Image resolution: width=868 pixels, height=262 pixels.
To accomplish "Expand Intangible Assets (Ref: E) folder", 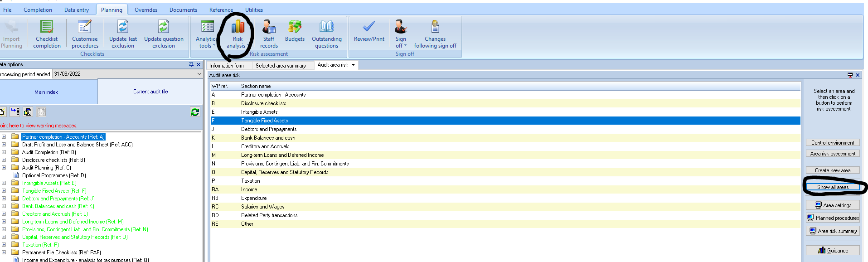I will point(4,183).
